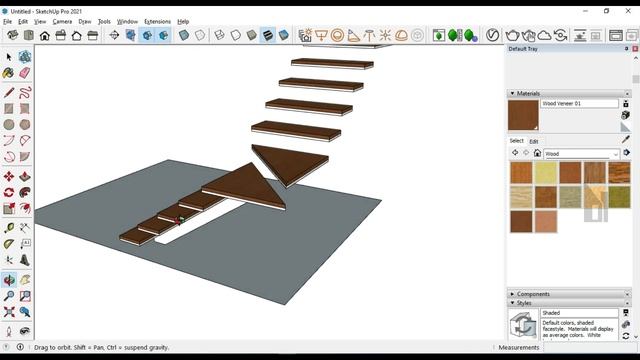Select the Eraser tool
The width and height of the screenshot is (640, 360).
coord(25,73)
